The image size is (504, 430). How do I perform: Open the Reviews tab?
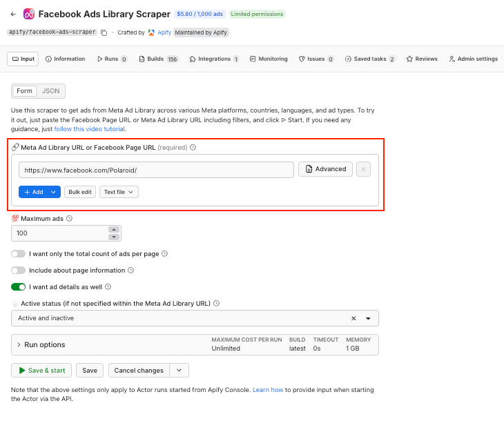(x=422, y=59)
